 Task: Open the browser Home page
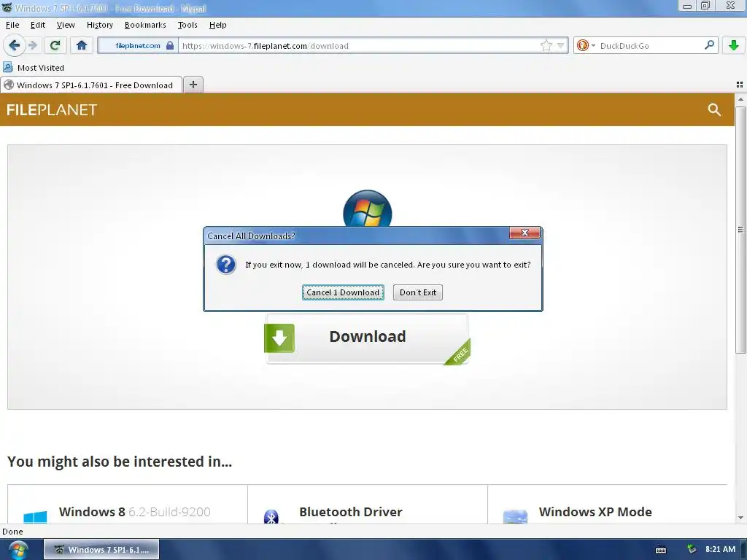point(82,46)
